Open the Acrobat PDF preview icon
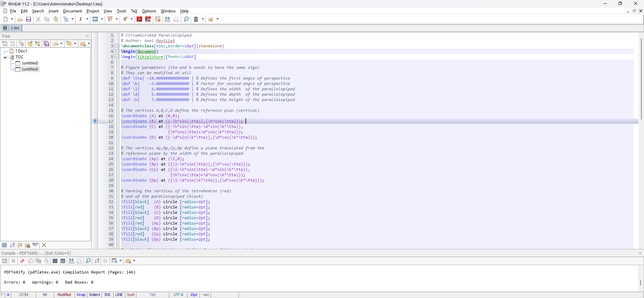Image resolution: width=644 pixels, height=298 pixels. coord(139,19)
